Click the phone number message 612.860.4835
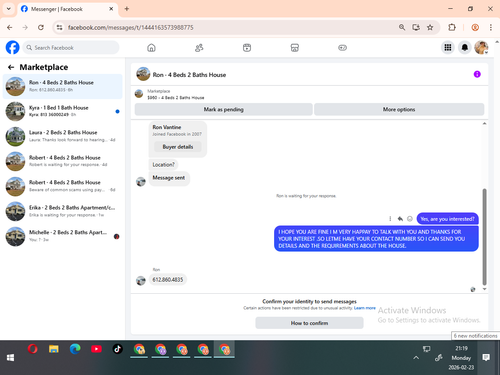 [x=168, y=280]
